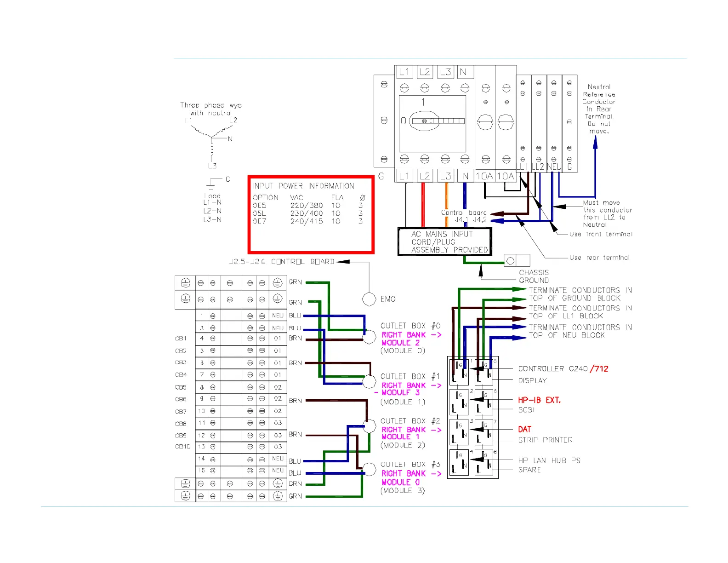The image size is (728, 563).
Task: Select the LL2 terminal label
Action: point(538,167)
